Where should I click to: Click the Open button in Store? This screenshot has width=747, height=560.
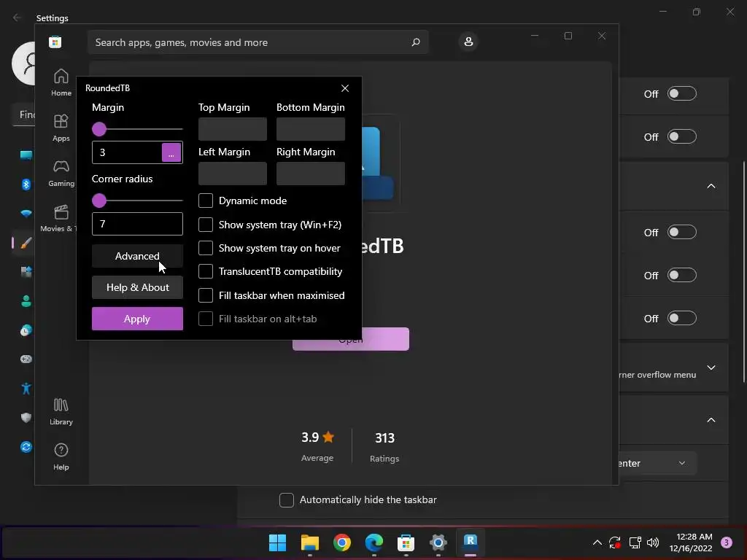pos(351,340)
